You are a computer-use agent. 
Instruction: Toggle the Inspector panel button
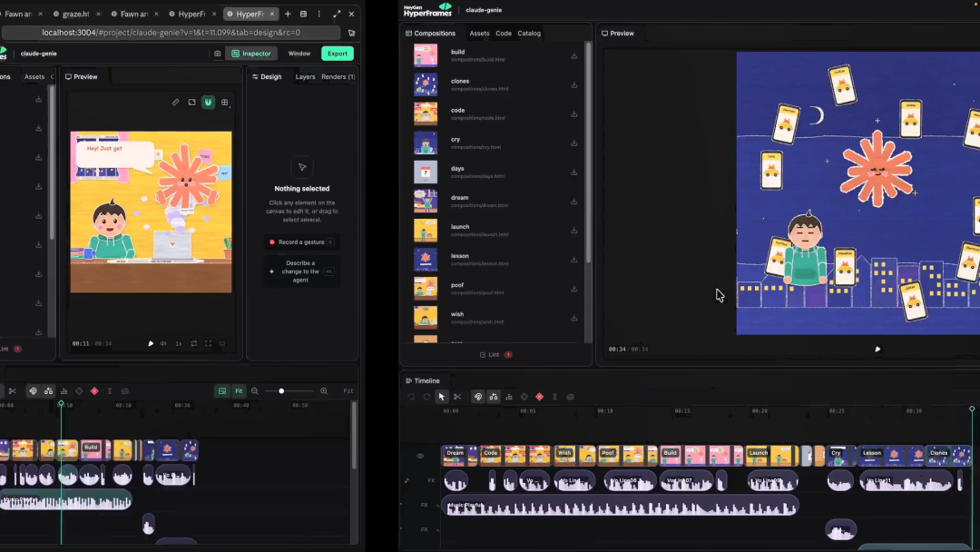coord(250,54)
